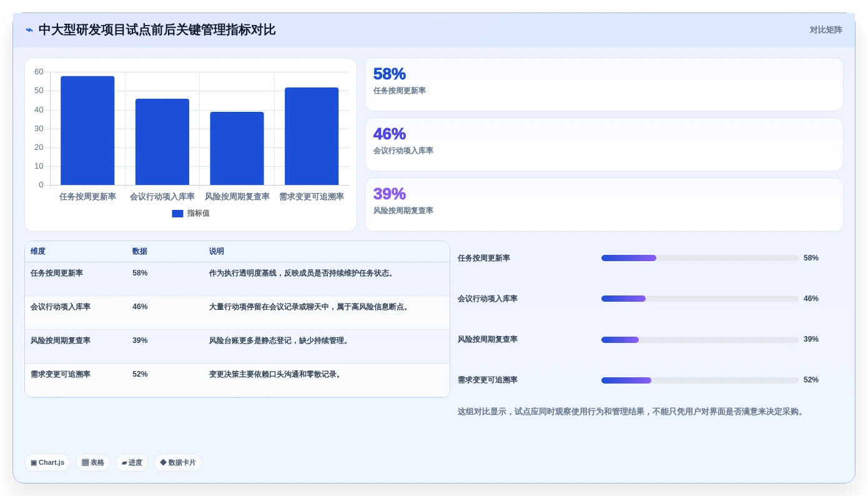Image resolution: width=868 pixels, height=496 pixels.
Task: Click the 52% value beside the last progress bar
Action: [x=811, y=380]
